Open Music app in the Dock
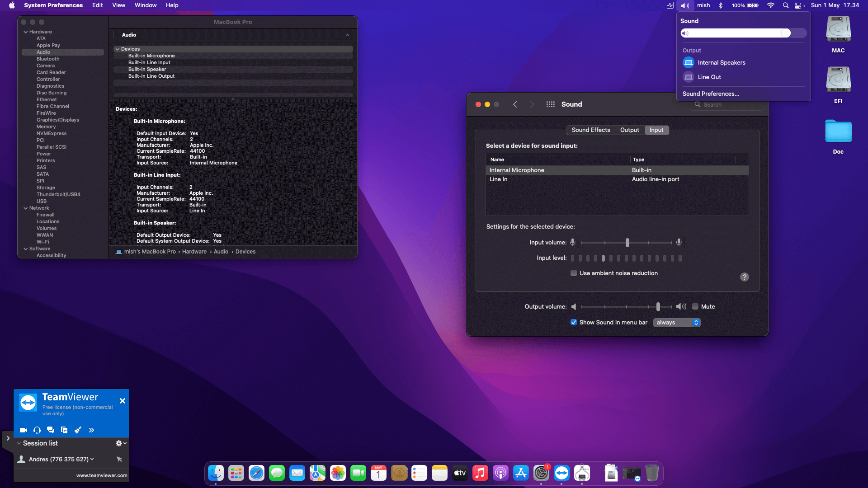Screen dimensions: 868x488 click(480, 473)
